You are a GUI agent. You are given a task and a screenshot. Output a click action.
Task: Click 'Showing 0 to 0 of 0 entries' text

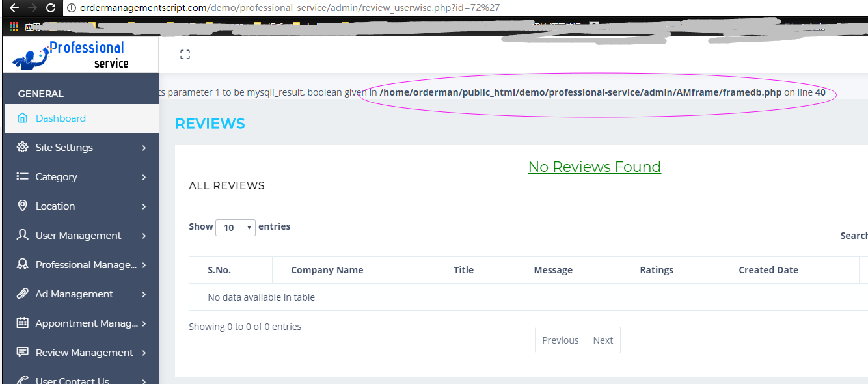tap(245, 327)
